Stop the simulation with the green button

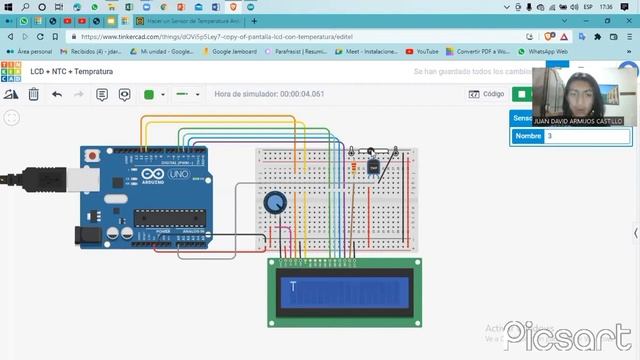pyautogui.click(x=522, y=94)
